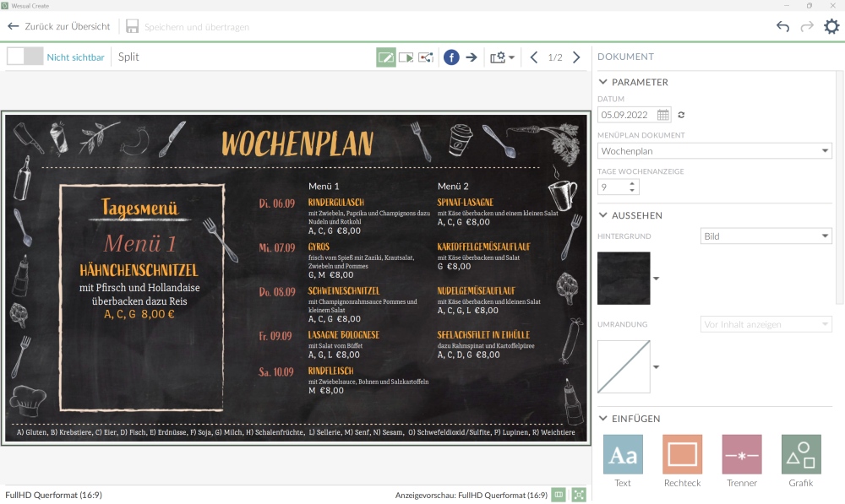Click the fit-to-screen icon in status bar

[x=579, y=495]
